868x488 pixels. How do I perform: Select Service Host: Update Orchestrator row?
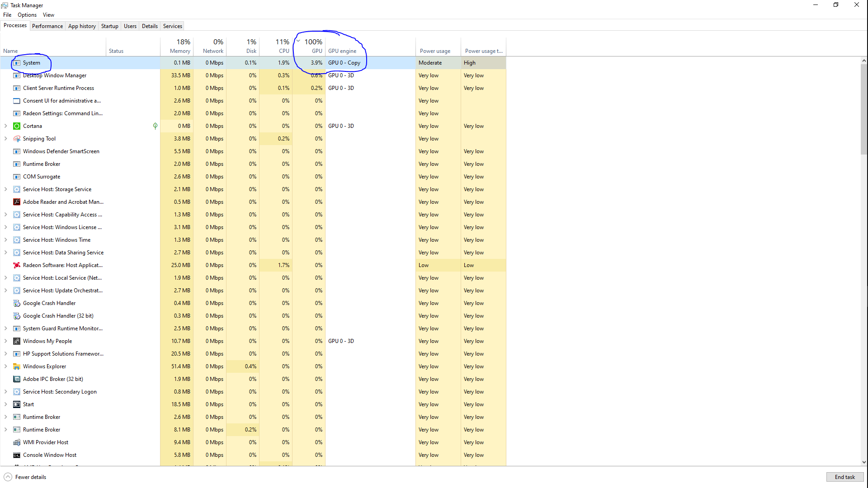pyautogui.click(x=253, y=291)
